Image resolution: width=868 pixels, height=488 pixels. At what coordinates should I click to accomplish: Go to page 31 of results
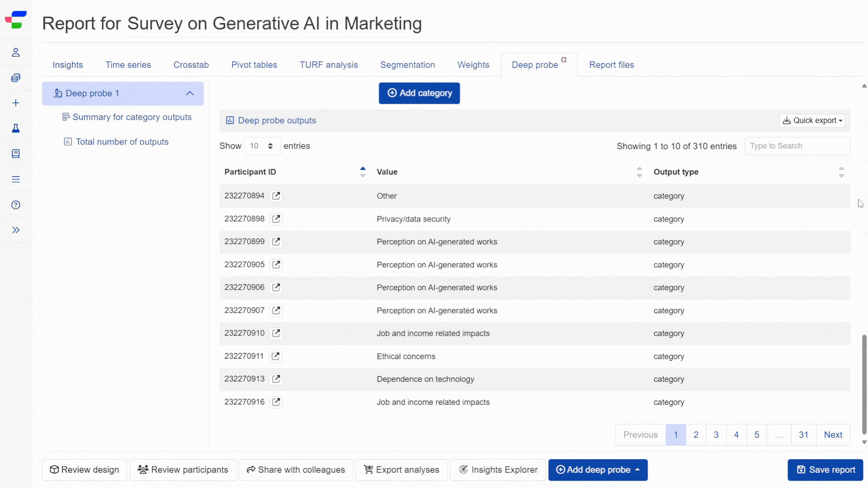803,435
